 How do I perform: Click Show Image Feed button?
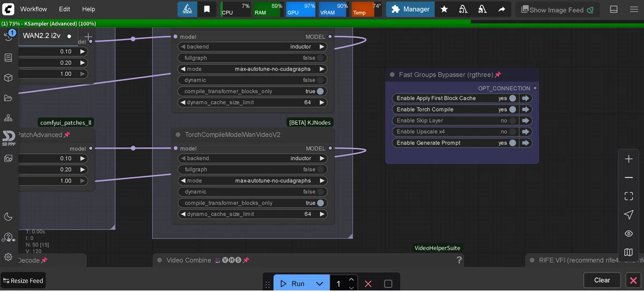point(558,10)
